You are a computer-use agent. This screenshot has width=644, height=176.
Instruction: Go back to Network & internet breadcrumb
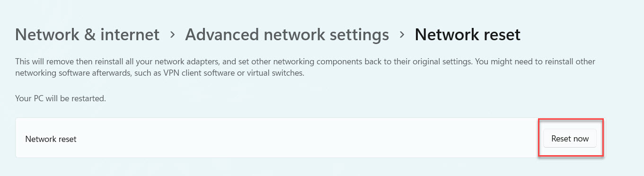[x=87, y=35]
